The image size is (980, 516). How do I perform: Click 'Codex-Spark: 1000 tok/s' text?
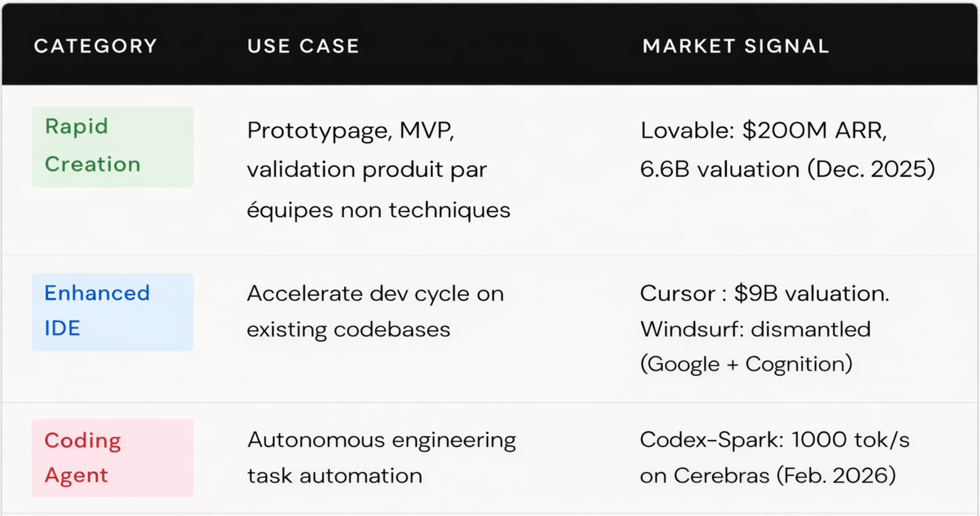coord(775,440)
